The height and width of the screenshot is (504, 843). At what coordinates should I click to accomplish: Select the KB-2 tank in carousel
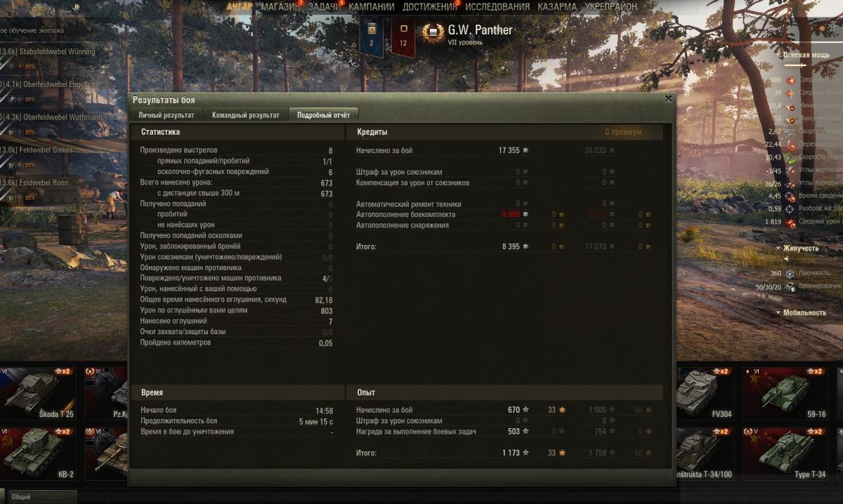(39, 453)
